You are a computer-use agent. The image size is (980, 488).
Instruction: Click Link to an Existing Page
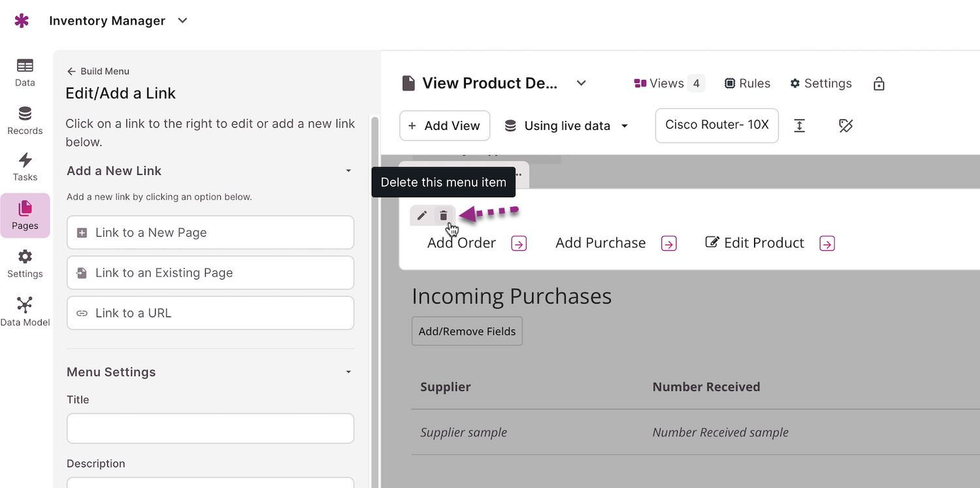point(210,272)
